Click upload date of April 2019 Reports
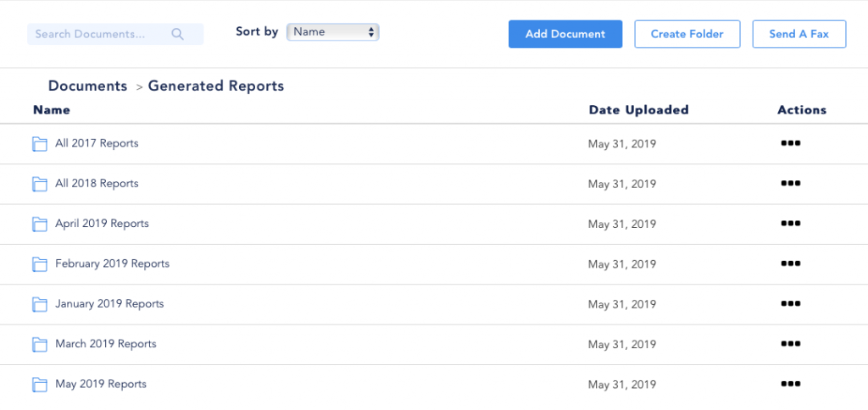This screenshot has height=410, width=868. tap(622, 224)
